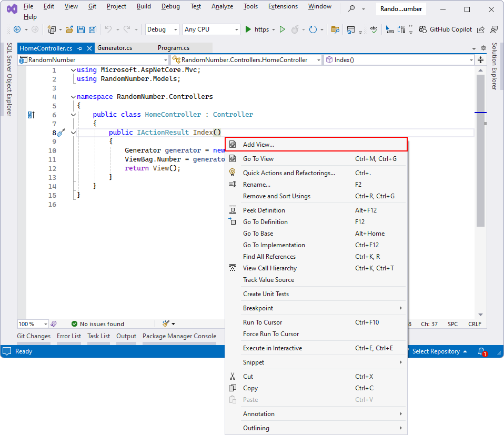Viewport: 504px width, 435px height.
Task: Open the editor zoom level dropdown
Action: pos(33,323)
